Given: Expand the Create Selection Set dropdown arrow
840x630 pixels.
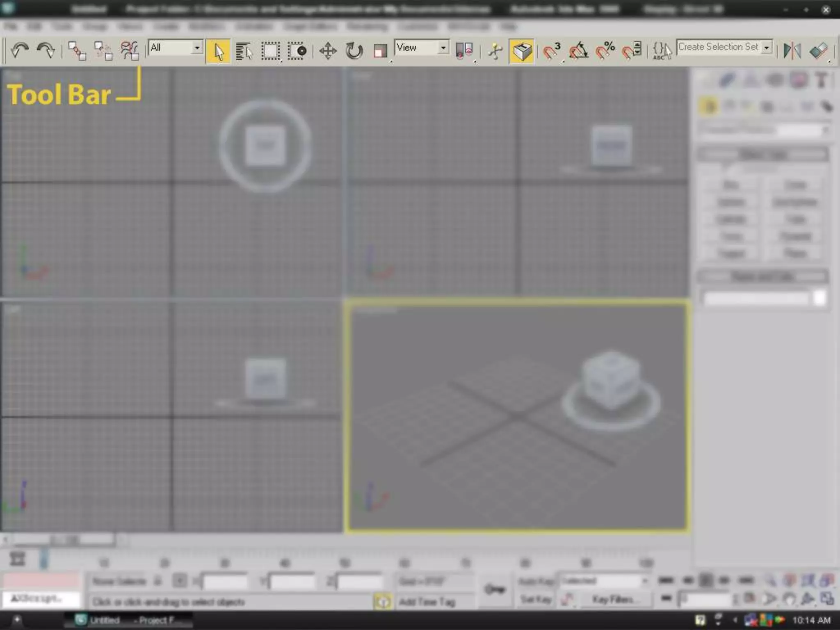Looking at the screenshot, I should tap(766, 48).
